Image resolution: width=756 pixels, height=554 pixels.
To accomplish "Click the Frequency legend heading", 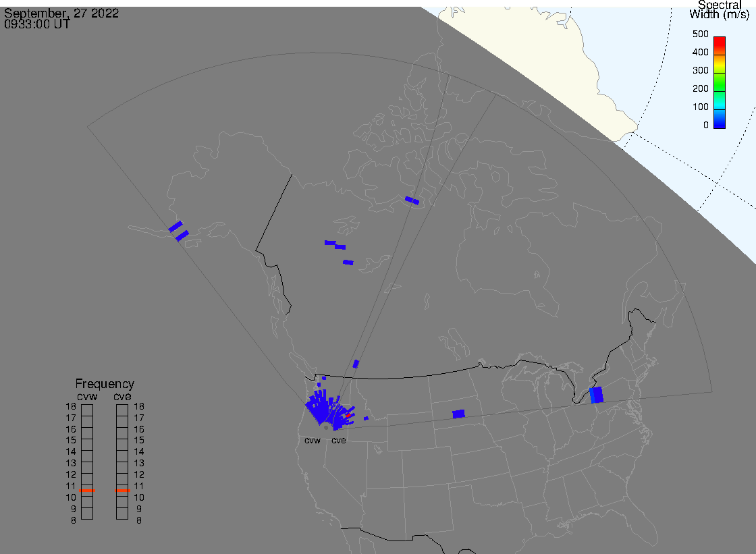I will coord(105,384).
